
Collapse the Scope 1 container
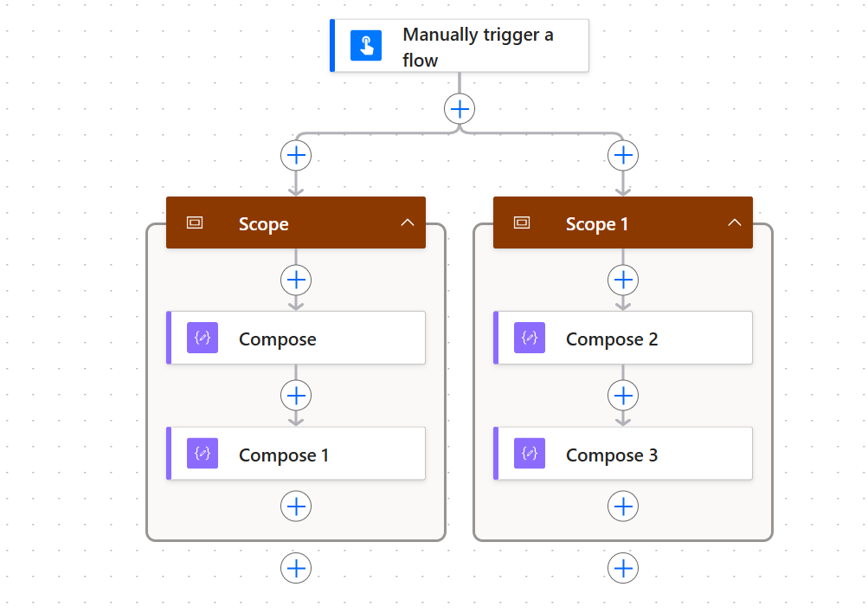(735, 223)
